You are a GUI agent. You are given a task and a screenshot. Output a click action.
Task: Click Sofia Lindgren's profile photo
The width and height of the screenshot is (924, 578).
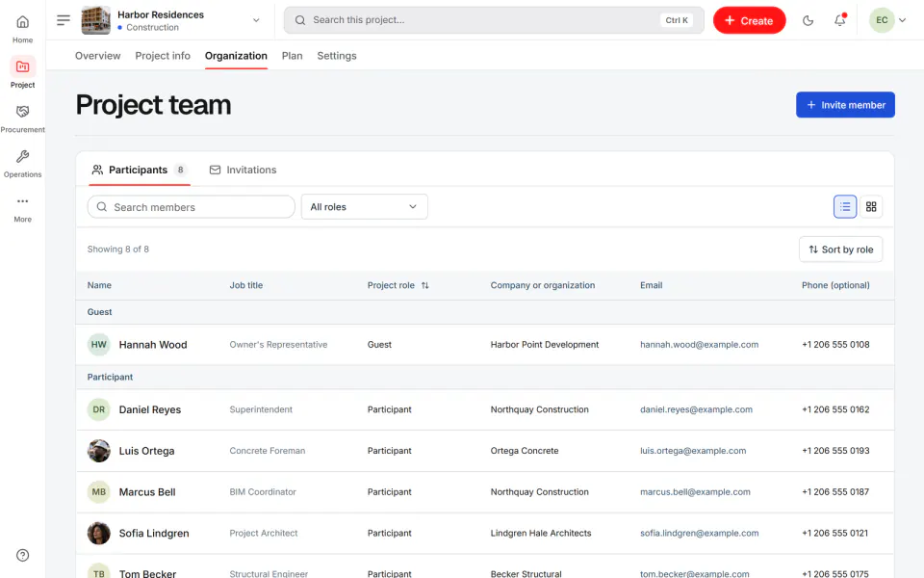[99, 533]
